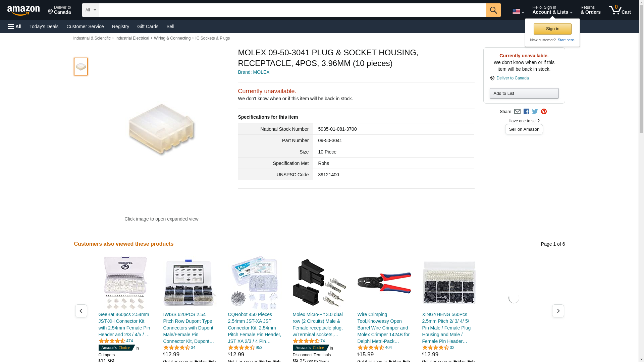Share on Pinterest icon
Image resolution: width=644 pixels, height=362 pixels.
coord(544,112)
